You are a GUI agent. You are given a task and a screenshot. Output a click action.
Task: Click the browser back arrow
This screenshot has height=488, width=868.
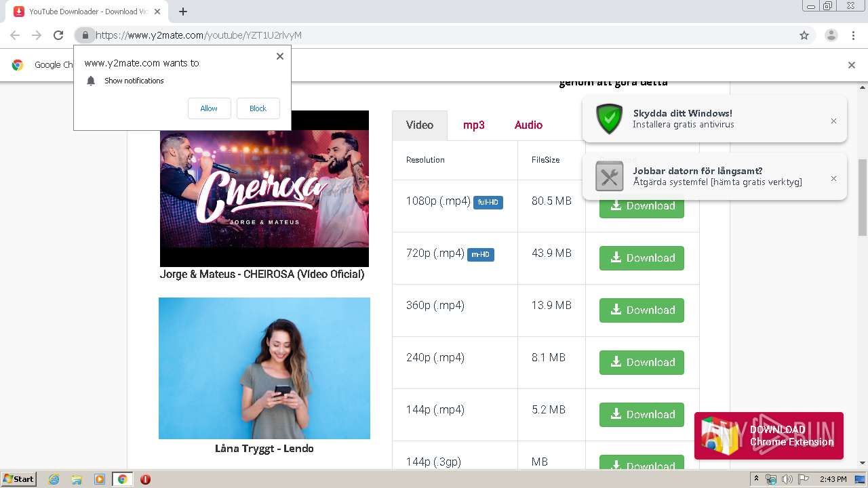point(15,35)
